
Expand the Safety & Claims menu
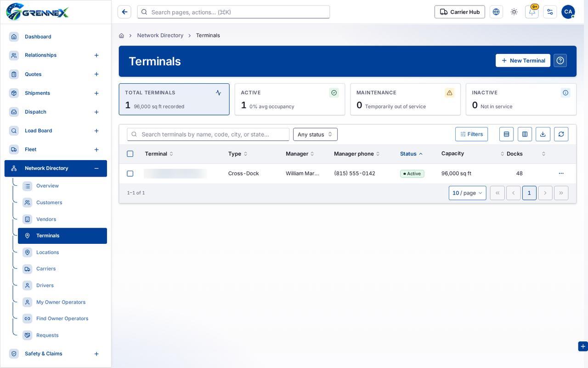coord(96,354)
